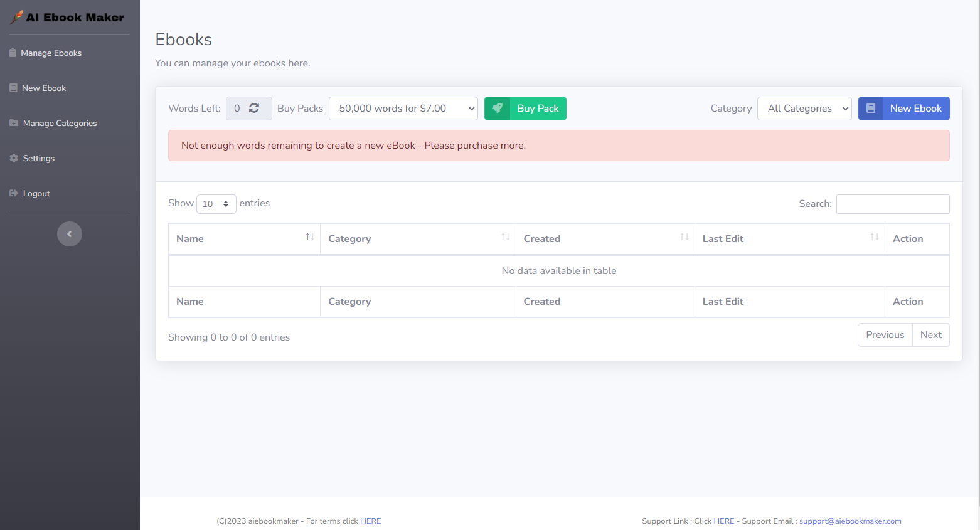Change the Show entries count dropdown
Image resolution: width=980 pixels, height=530 pixels.
pos(216,204)
